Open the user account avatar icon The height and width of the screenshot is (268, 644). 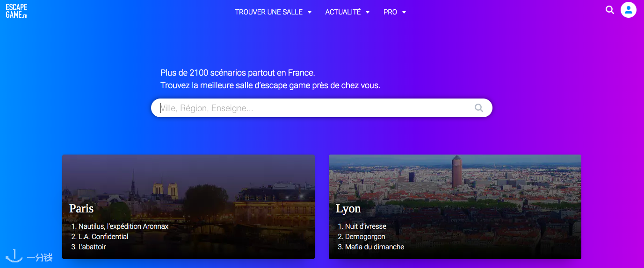click(629, 10)
